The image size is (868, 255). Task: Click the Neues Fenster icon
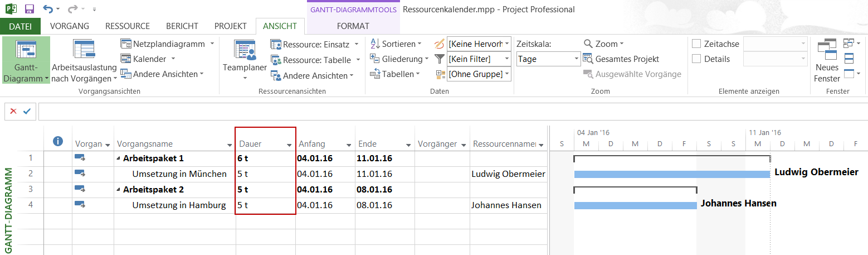[x=826, y=50]
